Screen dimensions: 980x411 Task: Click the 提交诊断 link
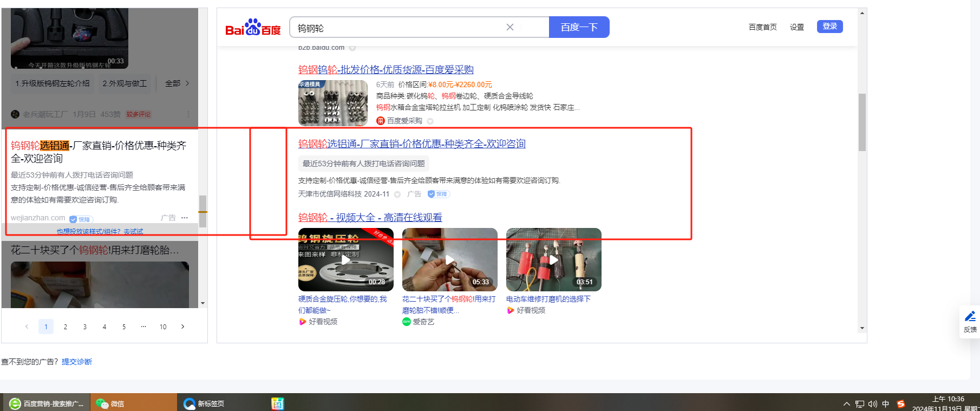coord(77,362)
